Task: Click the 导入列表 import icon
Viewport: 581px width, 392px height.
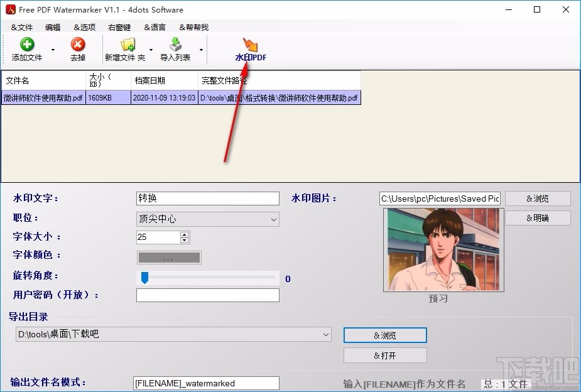Action: click(x=176, y=45)
